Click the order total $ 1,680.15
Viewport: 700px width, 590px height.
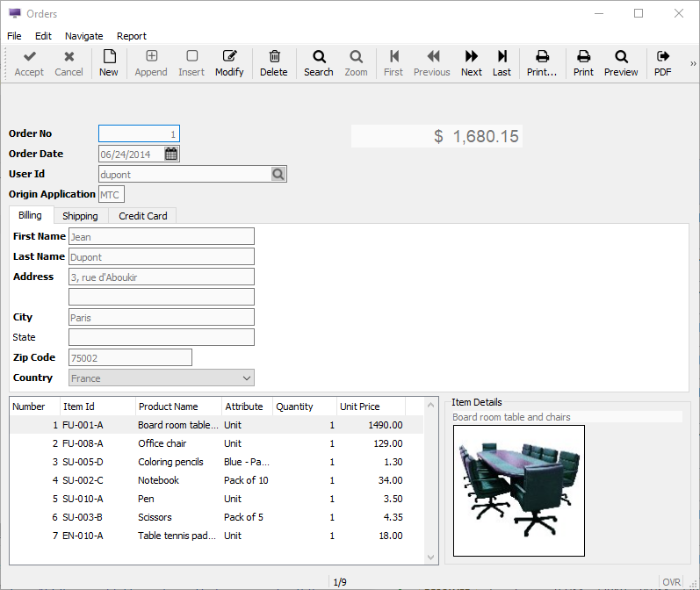tap(437, 136)
